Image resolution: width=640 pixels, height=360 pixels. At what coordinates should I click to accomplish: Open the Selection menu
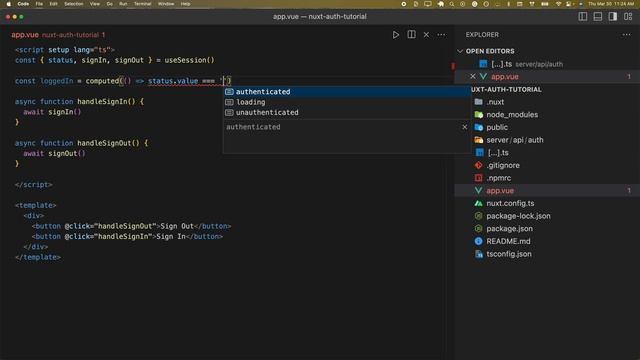(x=73, y=4)
